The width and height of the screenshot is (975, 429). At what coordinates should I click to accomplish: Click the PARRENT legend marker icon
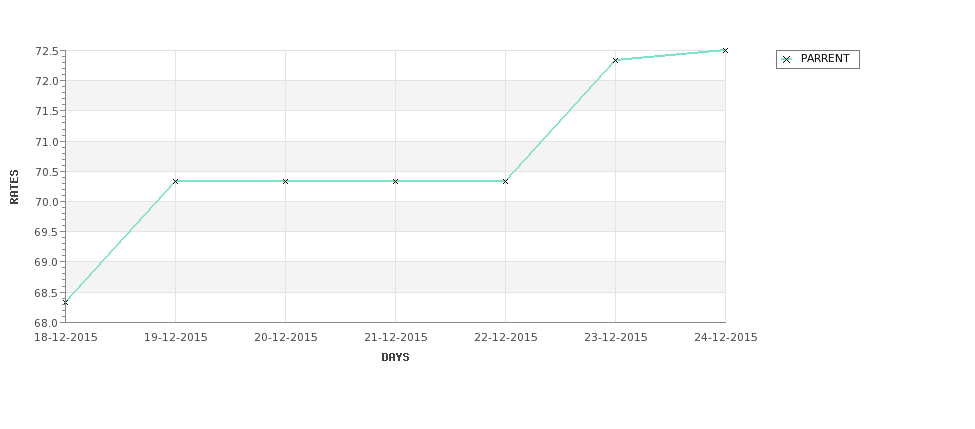coord(787,60)
